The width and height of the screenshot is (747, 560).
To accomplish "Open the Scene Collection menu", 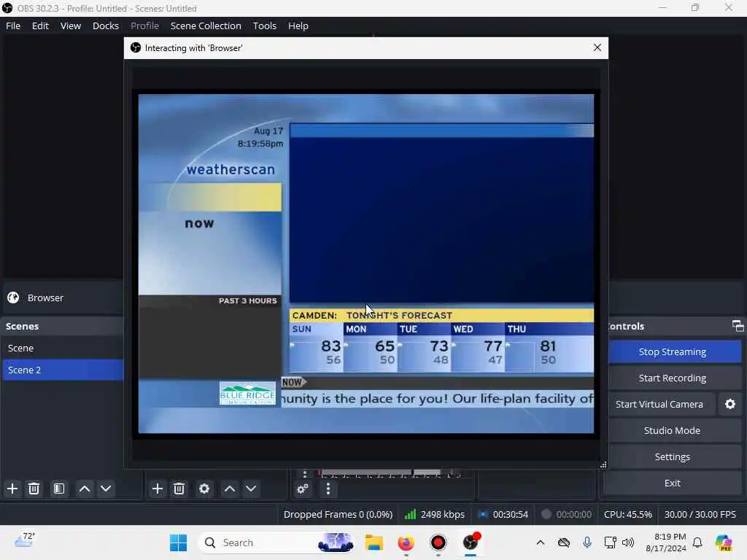I will (x=206, y=26).
